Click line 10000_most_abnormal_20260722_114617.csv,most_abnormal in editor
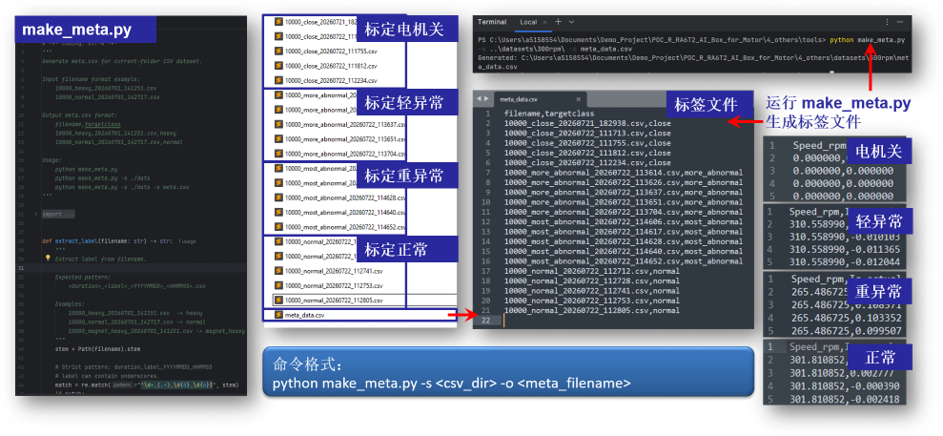This screenshot has width=943, height=436. (623, 232)
